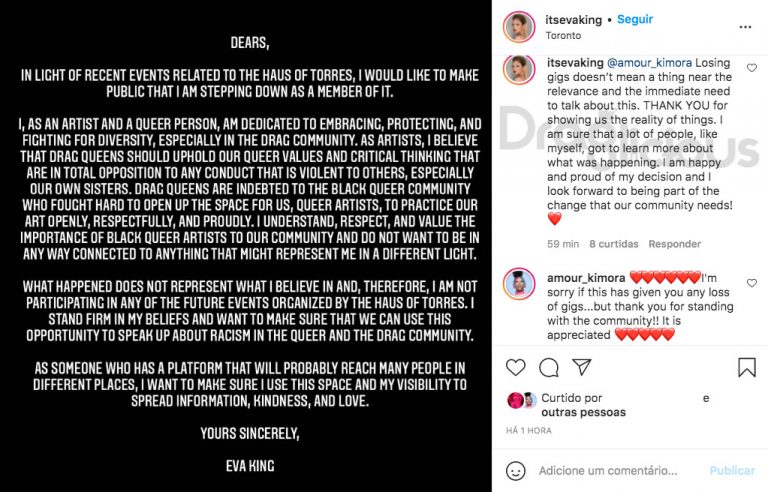Click Responder under itsevaking's comment
Viewport: 768px width, 492px height.
pos(674,244)
